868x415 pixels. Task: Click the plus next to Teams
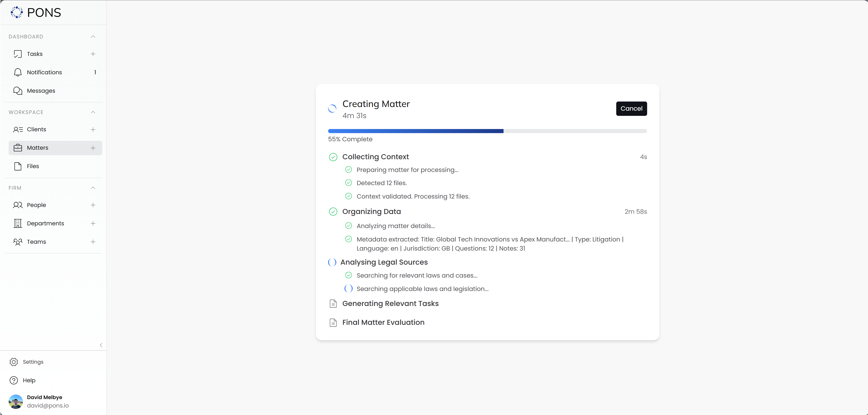click(93, 241)
